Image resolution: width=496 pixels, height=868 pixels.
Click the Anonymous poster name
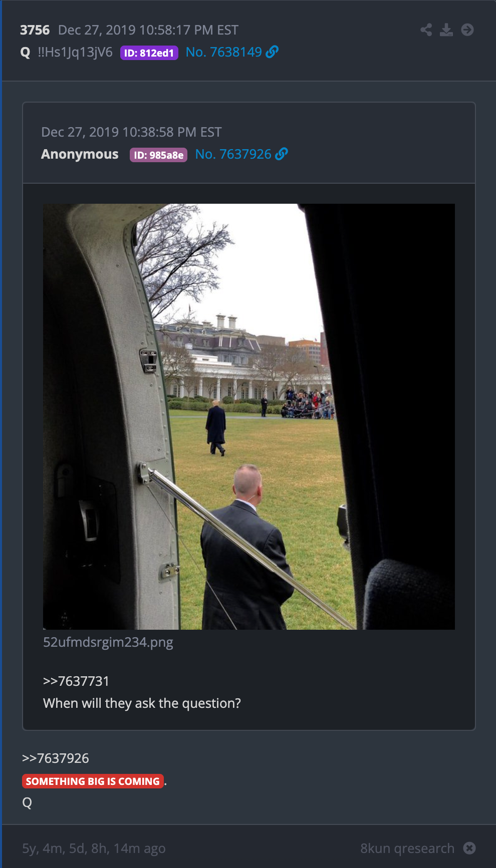[80, 154]
